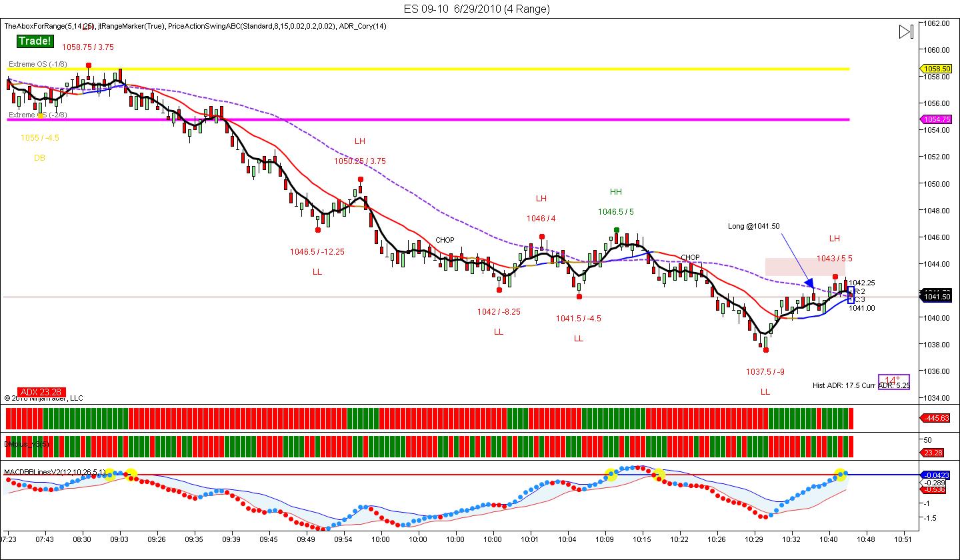This screenshot has width=960, height=560.
Task: Click the 1042.25 label beside the current bar
Action: 862,283
